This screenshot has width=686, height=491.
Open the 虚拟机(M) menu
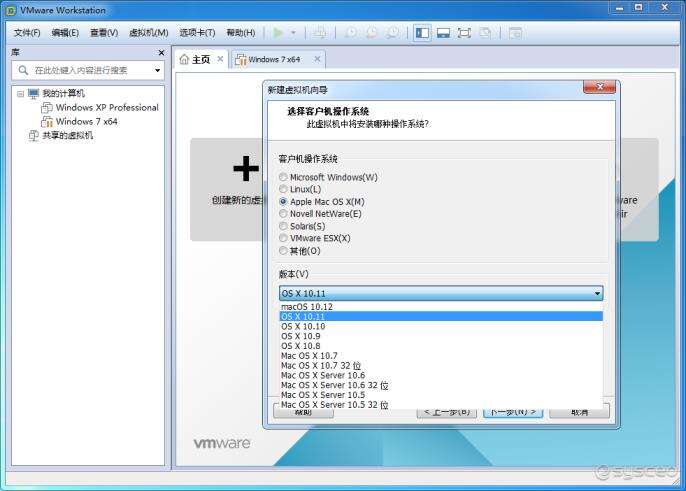click(149, 33)
